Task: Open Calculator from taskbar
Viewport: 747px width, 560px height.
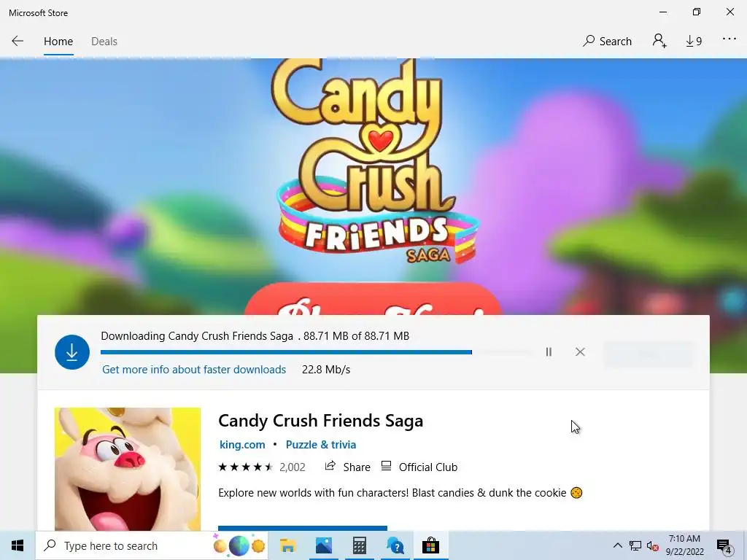Action: [359, 545]
